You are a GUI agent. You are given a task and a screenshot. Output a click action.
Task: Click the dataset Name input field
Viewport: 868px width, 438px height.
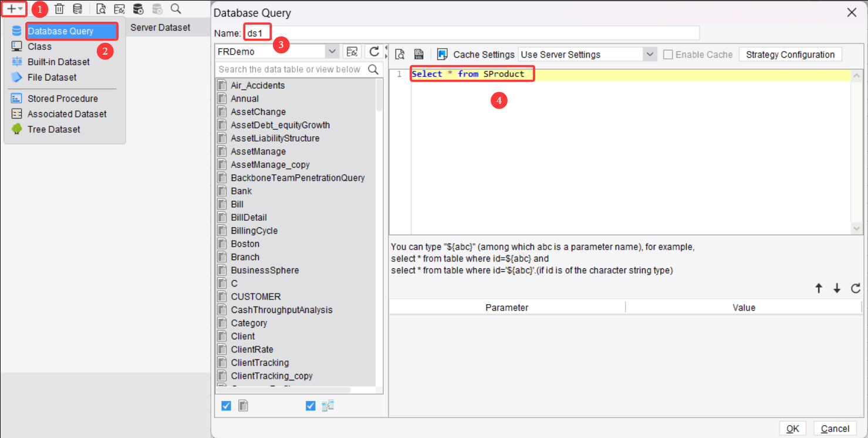pos(471,33)
